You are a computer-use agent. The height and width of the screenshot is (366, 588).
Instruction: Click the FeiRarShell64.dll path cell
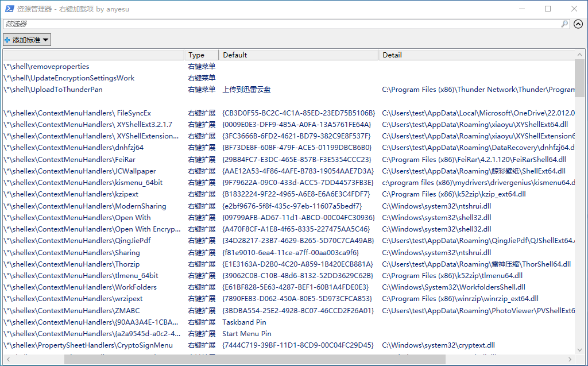tap(474, 160)
